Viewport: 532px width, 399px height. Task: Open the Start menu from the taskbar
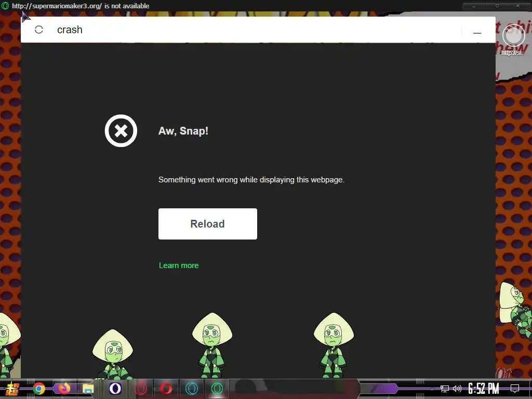[12, 389]
